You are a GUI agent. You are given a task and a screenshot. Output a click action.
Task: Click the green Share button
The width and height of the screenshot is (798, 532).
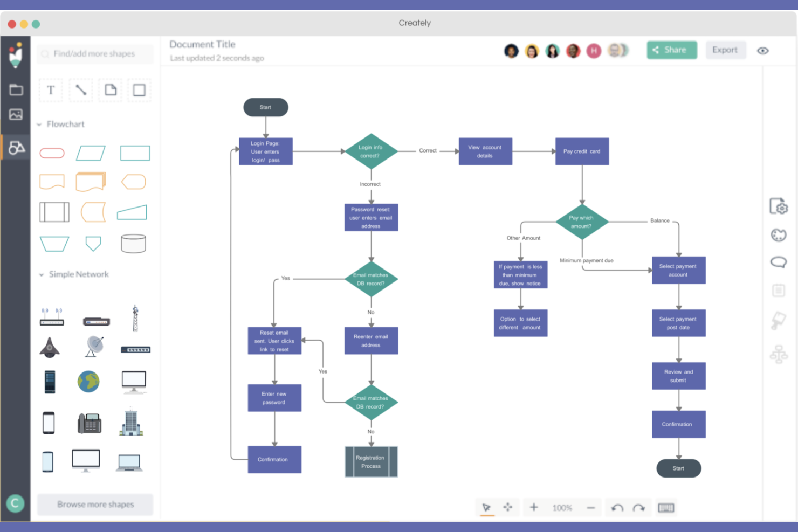pos(671,50)
